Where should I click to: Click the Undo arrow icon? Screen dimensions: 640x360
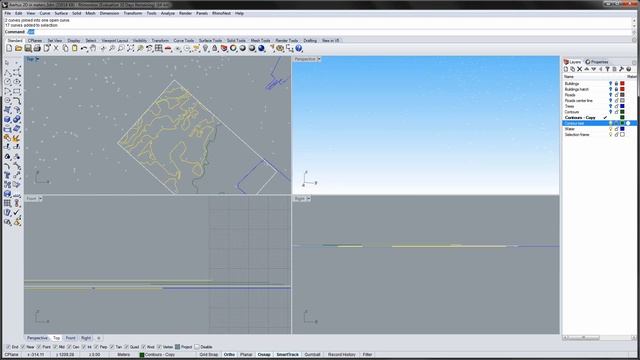pyautogui.click(x=84, y=48)
